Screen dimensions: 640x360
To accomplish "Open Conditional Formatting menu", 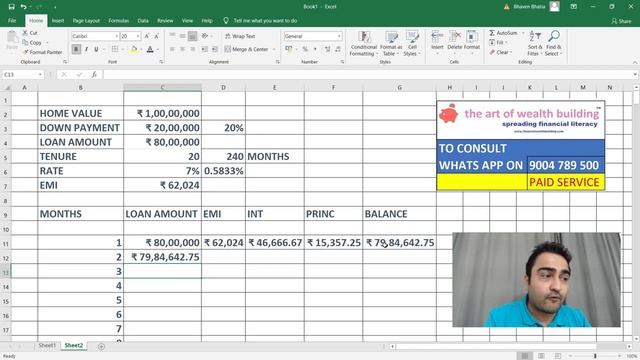I will [x=363, y=44].
